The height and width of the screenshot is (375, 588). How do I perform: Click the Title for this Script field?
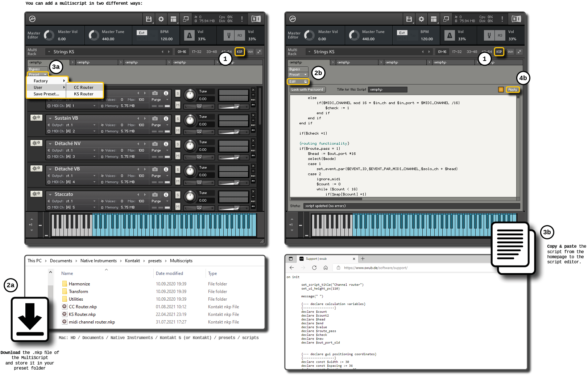tap(387, 90)
